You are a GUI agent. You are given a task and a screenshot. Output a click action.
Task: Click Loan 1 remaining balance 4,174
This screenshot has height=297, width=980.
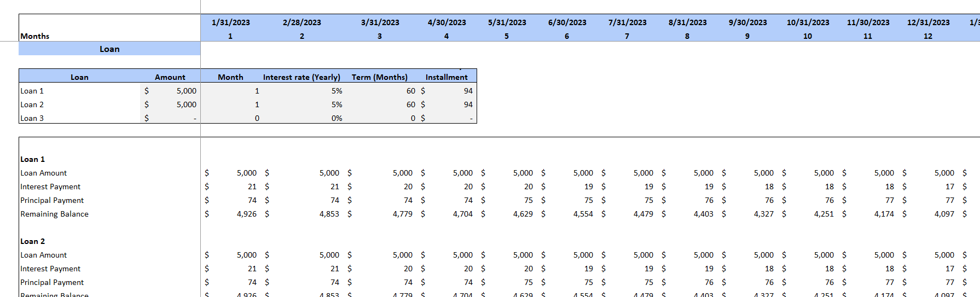pos(884,214)
